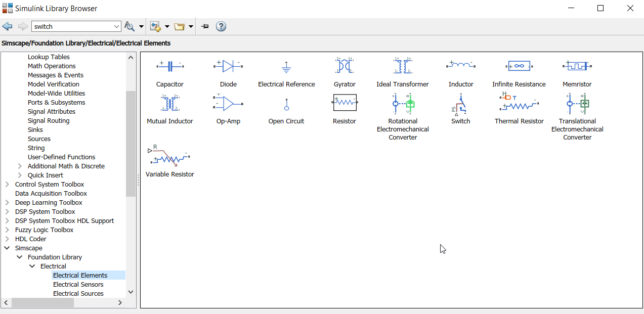
Task: Click the Open Circuit block
Action: pyautogui.click(x=286, y=104)
